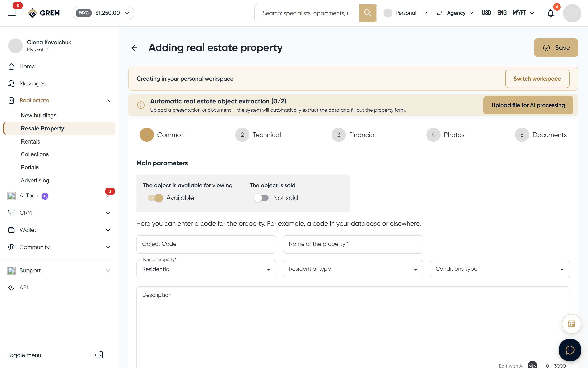The width and height of the screenshot is (588, 368).
Task: Go to the Documents step tab
Action: tap(541, 135)
